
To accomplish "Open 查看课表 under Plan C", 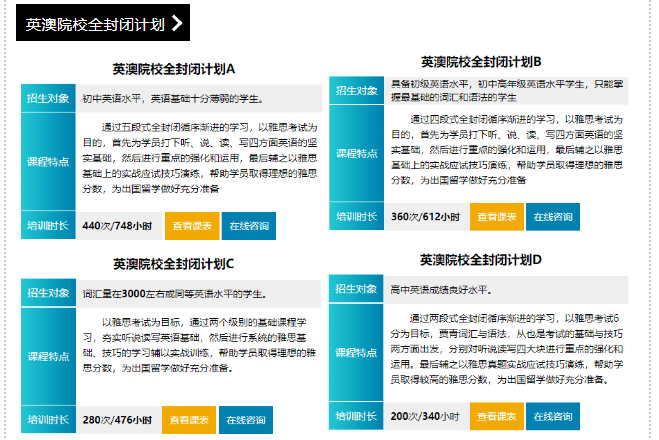I will tap(189, 419).
